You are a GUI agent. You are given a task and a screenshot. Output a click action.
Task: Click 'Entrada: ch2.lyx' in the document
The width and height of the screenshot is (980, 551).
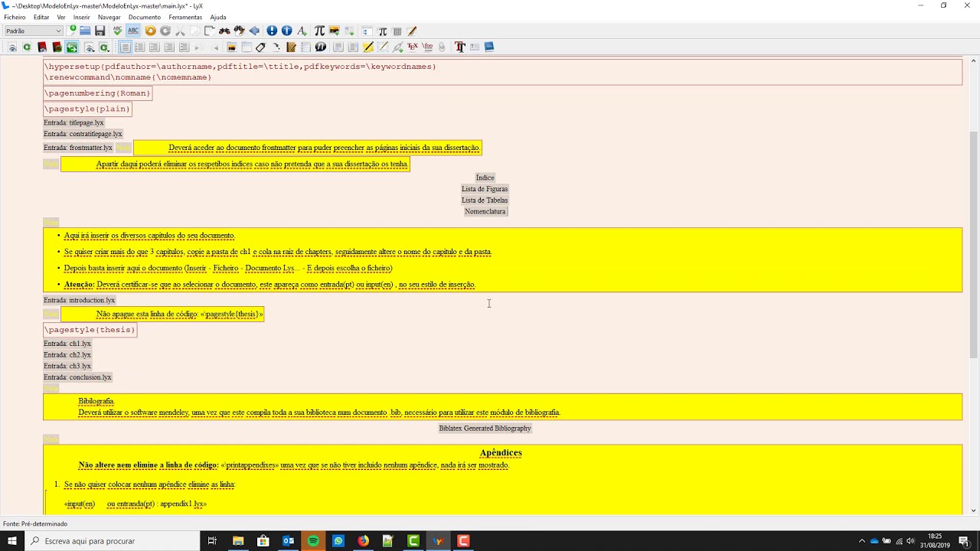click(67, 355)
